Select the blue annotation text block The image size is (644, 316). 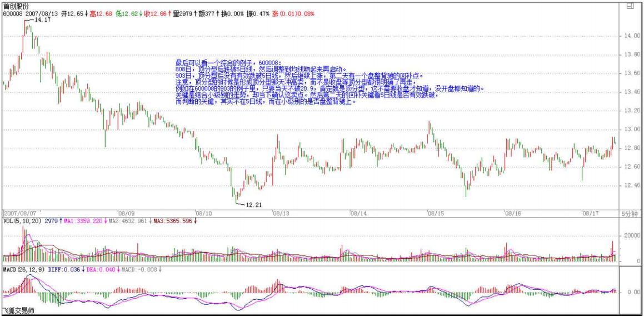coord(328,82)
